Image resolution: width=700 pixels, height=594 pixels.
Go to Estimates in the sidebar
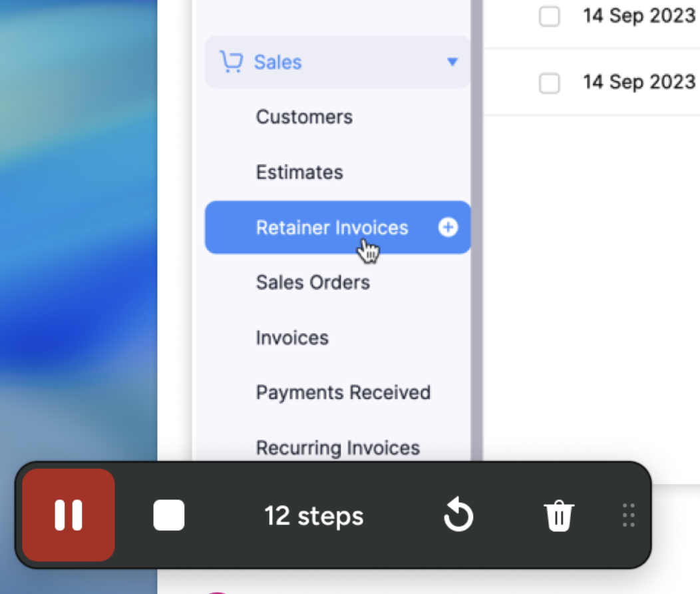click(x=299, y=172)
